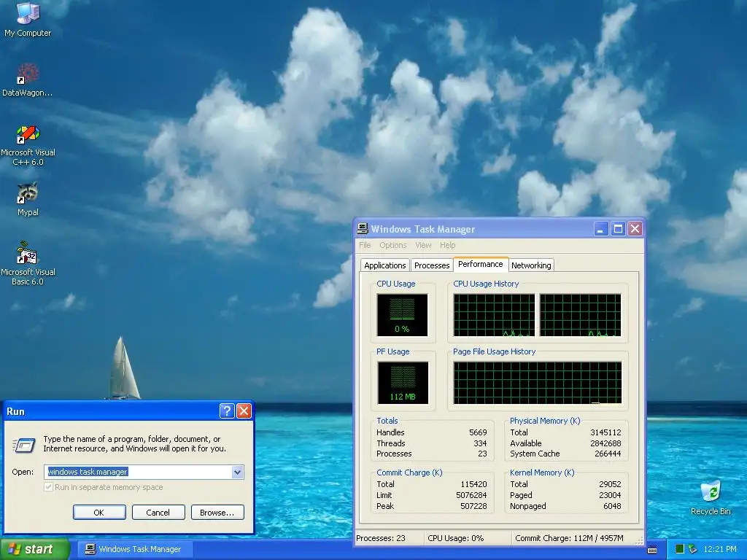The image size is (747, 560).
Task: Select the Microsoft Visual C++ 6.0 shortcut
Action: pyautogui.click(x=28, y=145)
